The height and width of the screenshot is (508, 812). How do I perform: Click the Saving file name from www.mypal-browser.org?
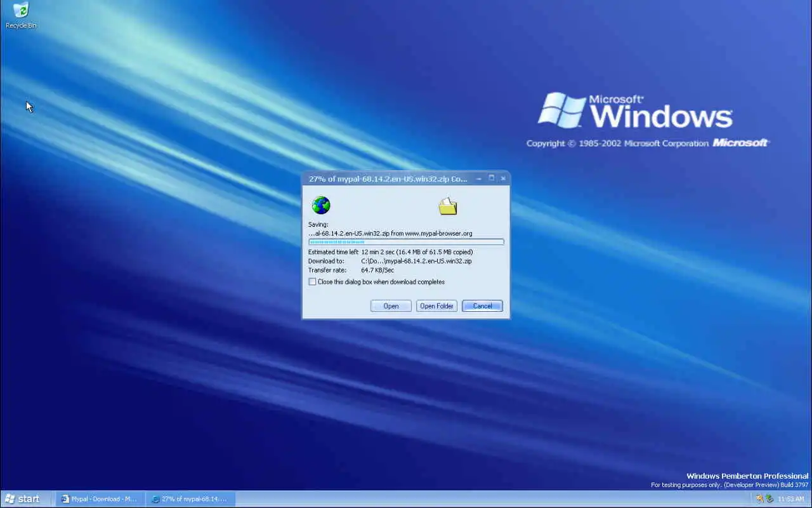point(390,233)
